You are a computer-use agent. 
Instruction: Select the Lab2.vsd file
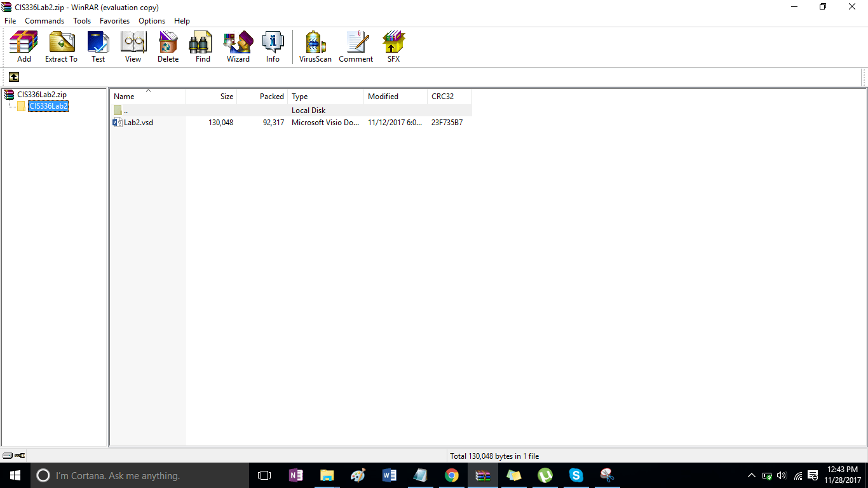click(139, 123)
